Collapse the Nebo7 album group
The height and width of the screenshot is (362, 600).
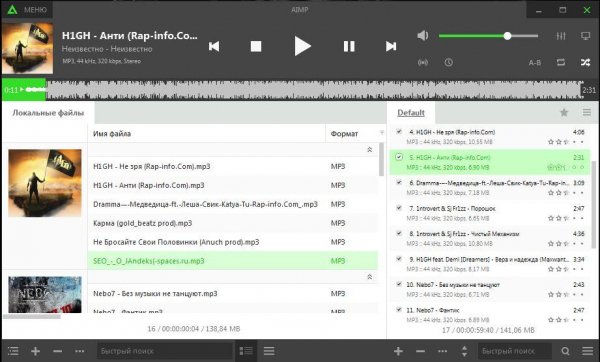(370, 277)
